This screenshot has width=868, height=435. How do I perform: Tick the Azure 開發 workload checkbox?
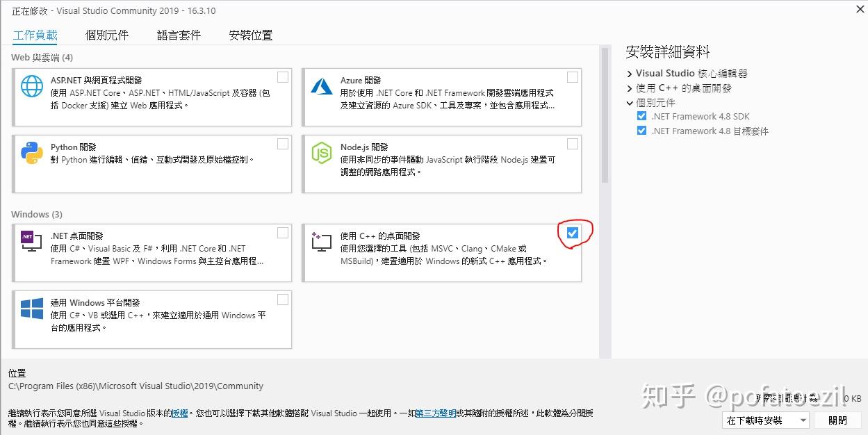click(573, 77)
